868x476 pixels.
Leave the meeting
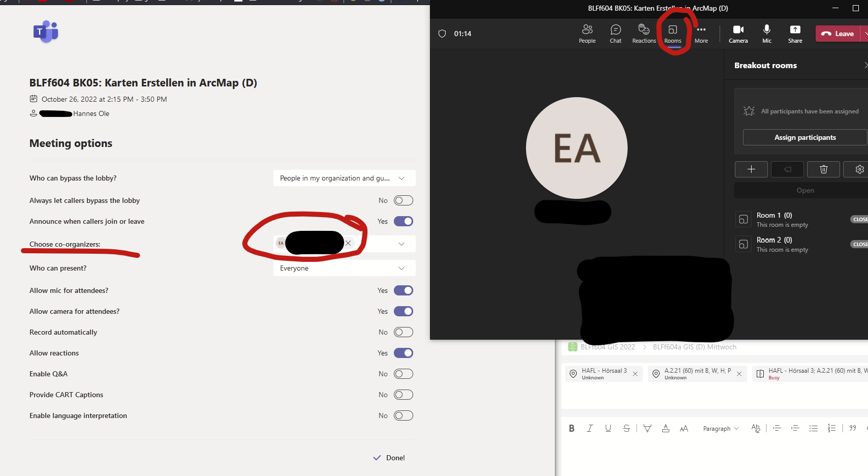838,34
